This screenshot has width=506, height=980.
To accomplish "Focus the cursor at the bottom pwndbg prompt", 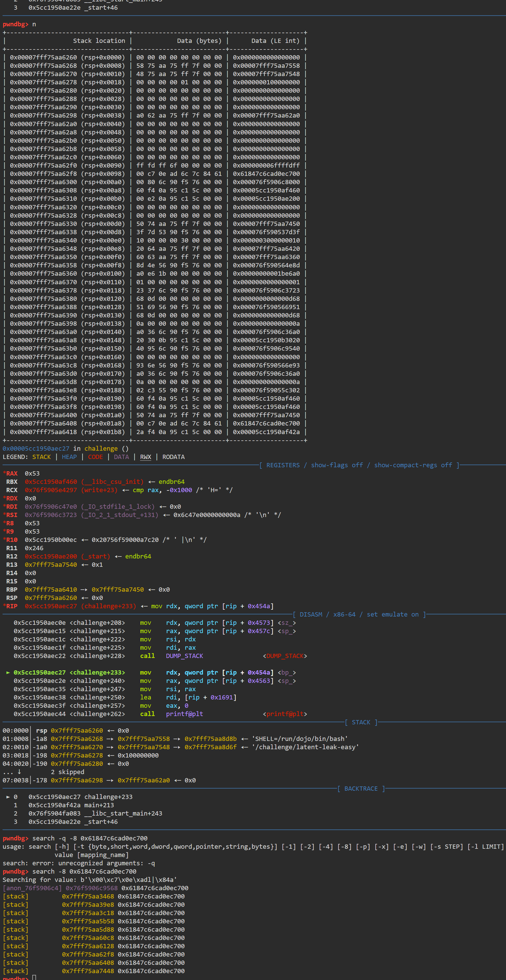I will [x=34, y=977].
